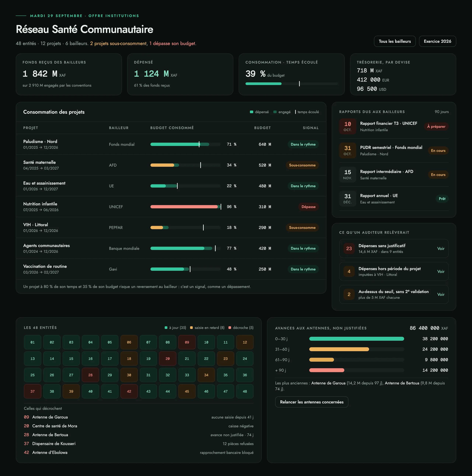This screenshot has height=476, width=472.
Task: Click Sous-consomme signal for VIH Littoral
Action: pos(302,228)
